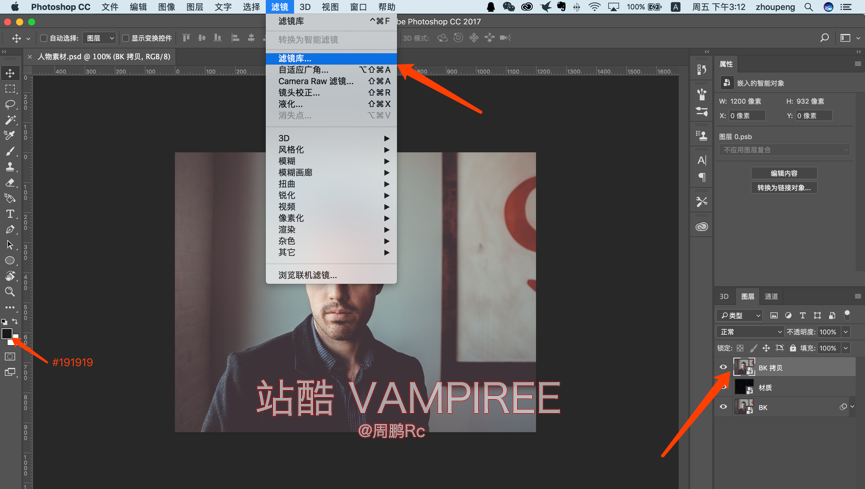This screenshot has height=489, width=865.
Task: Select the Ellipse shape tool
Action: tap(10, 260)
